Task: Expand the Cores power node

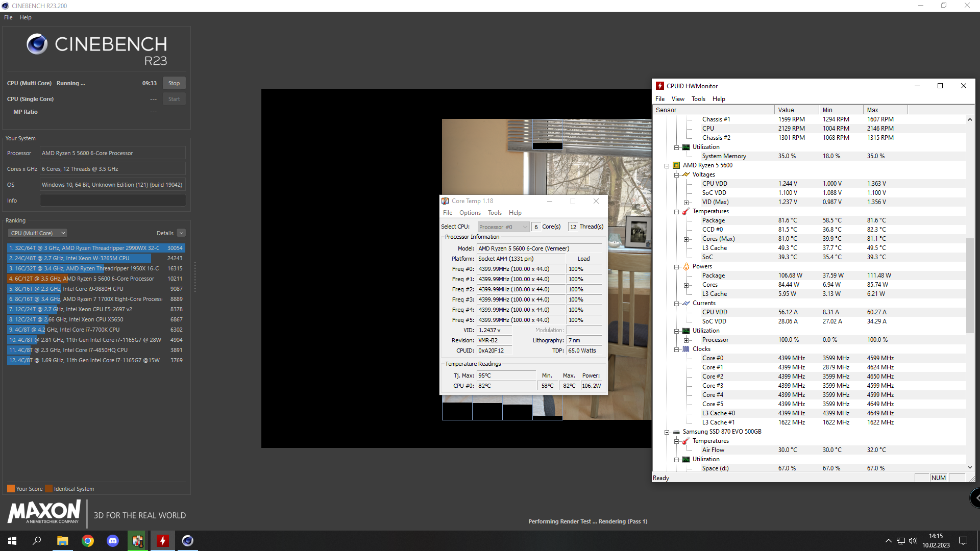Action: coord(686,285)
